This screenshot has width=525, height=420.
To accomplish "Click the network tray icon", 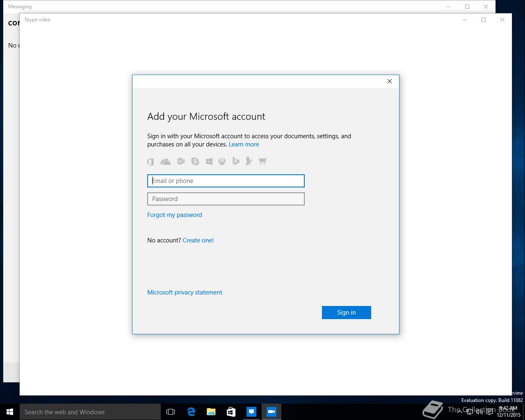I will pyautogui.click(x=470, y=412).
